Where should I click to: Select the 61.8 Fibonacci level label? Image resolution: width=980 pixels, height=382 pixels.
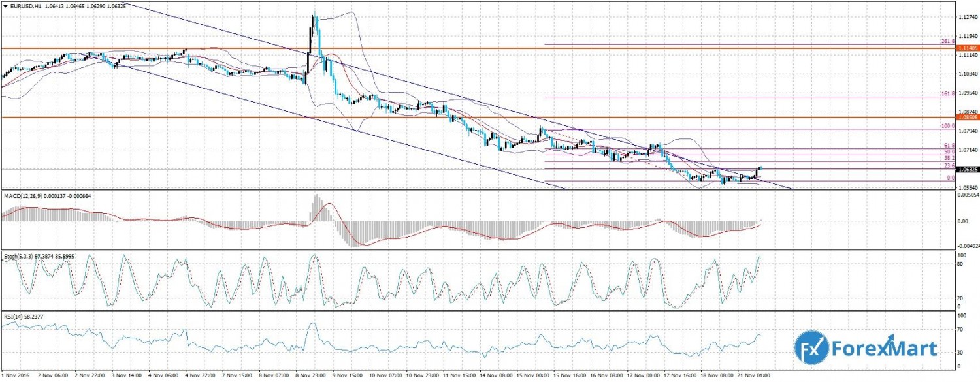coord(950,146)
